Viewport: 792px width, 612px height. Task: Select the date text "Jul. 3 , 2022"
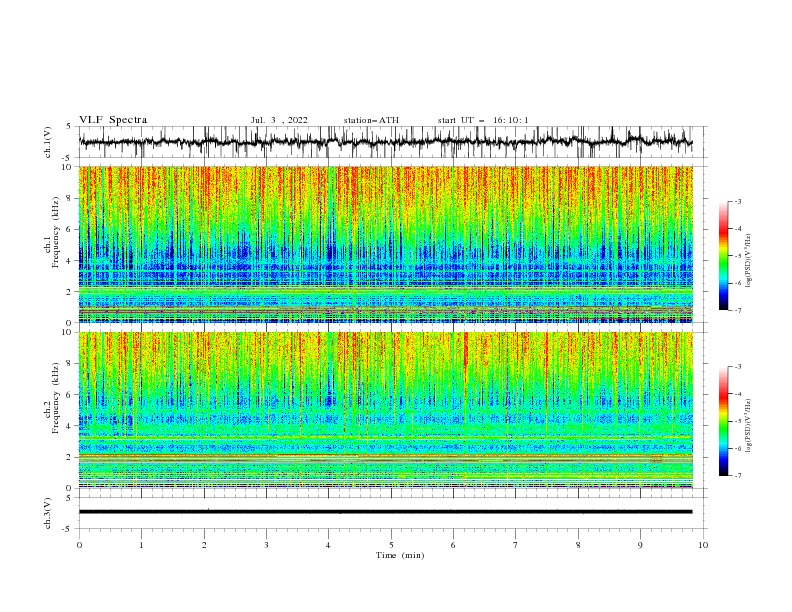coord(279,120)
